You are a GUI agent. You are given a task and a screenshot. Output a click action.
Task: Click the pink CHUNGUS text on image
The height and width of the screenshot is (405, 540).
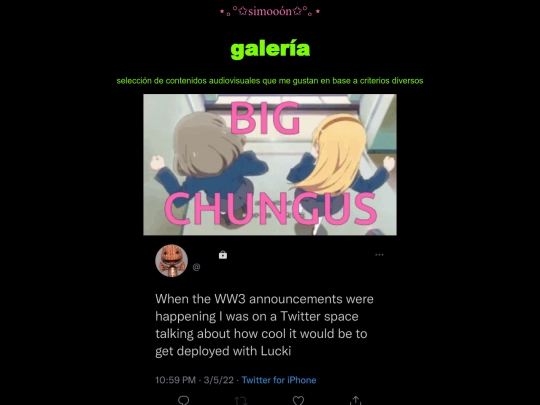pyautogui.click(x=270, y=208)
